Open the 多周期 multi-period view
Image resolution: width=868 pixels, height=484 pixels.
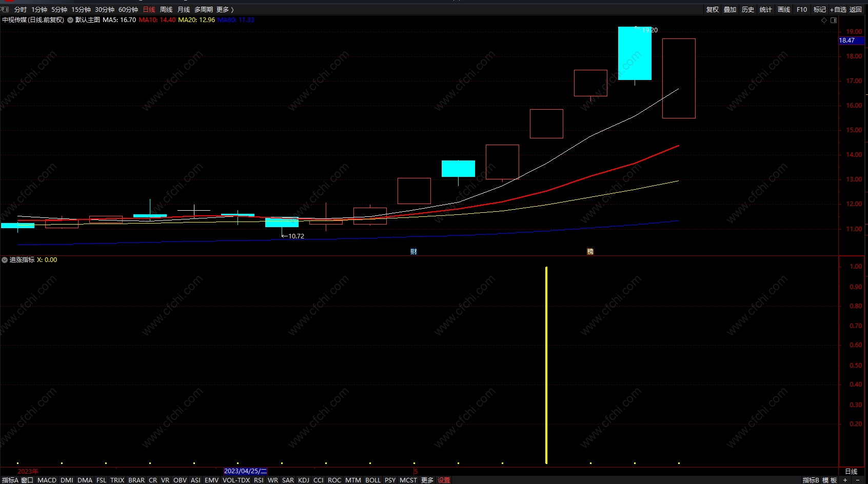pyautogui.click(x=203, y=10)
